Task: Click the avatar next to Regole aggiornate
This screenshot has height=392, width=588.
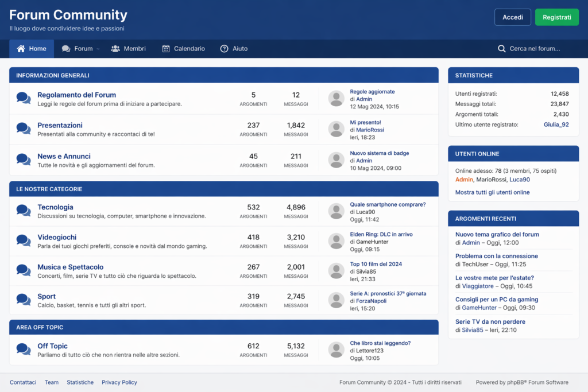Action: pyautogui.click(x=336, y=99)
